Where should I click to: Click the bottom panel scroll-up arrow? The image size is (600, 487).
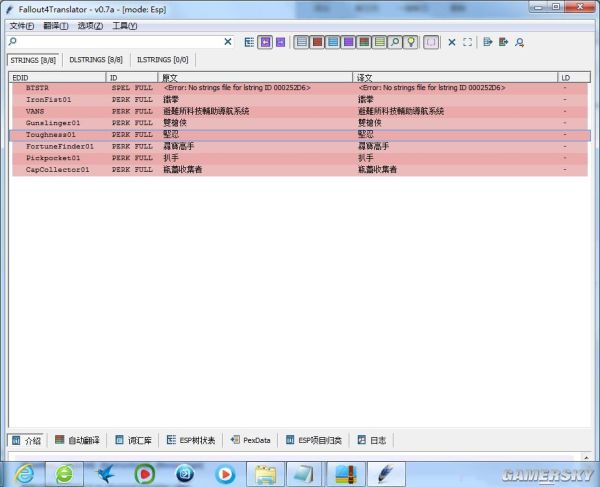tap(586, 457)
